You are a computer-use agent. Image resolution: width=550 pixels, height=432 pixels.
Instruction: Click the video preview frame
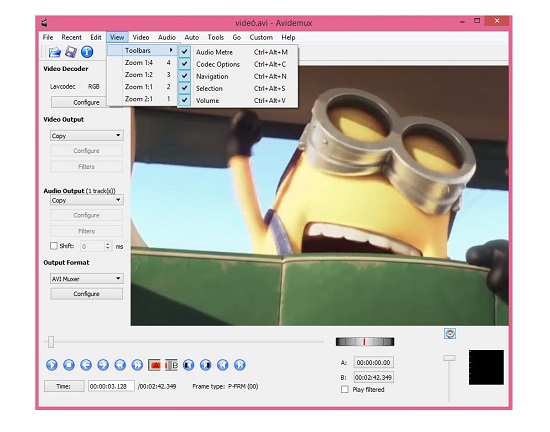[x=320, y=196]
